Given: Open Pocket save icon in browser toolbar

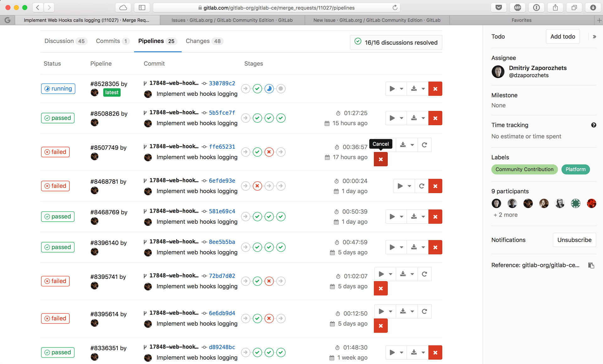Looking at the screenshot, I should point(498,7).
